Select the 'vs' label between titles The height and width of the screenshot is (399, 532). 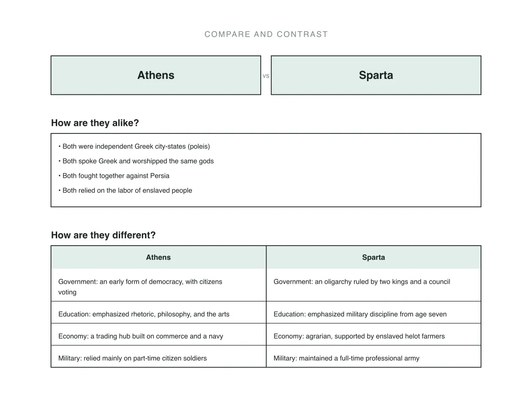(x=266, y=76)
